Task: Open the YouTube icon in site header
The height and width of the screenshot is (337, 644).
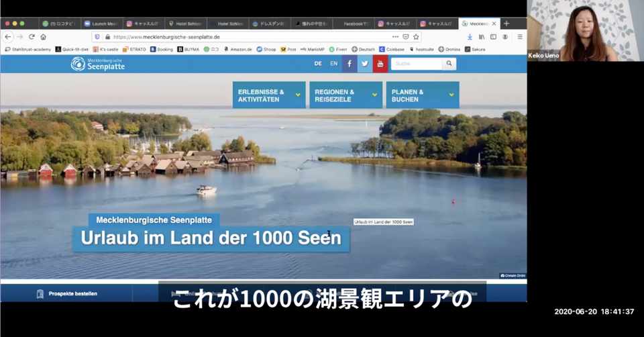Action: [380, 64]
